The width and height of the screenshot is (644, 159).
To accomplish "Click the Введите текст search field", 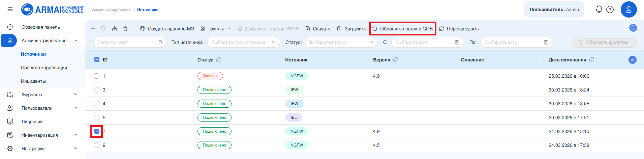I will coord(129,42).
